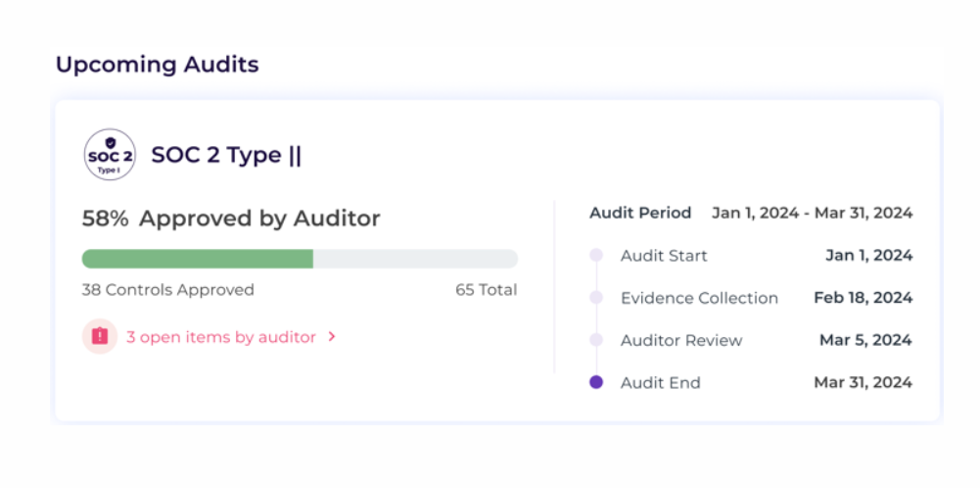Image resolution: width=980 pixels, height=488 pixels.
Task: Click the green approval progress bar
Action: 197,259
